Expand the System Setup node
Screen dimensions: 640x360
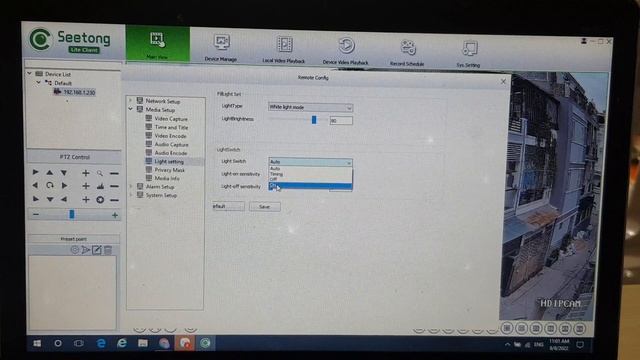(x=131, y=195)
